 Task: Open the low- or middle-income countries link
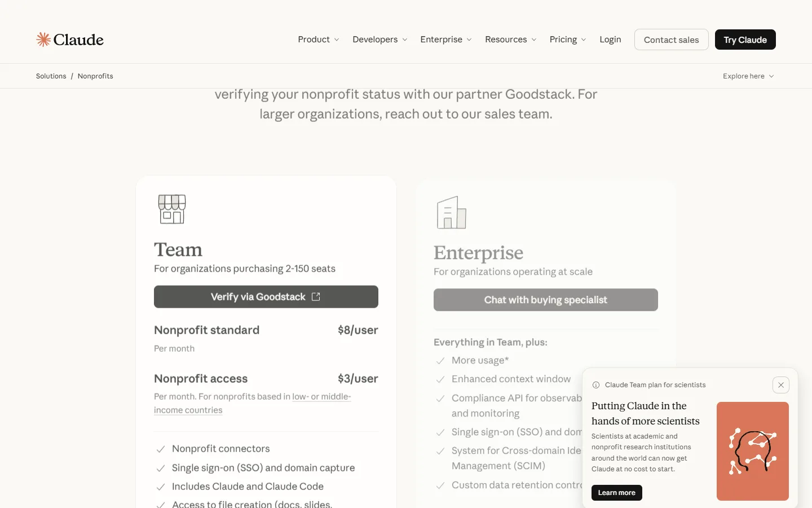point(253,404)
